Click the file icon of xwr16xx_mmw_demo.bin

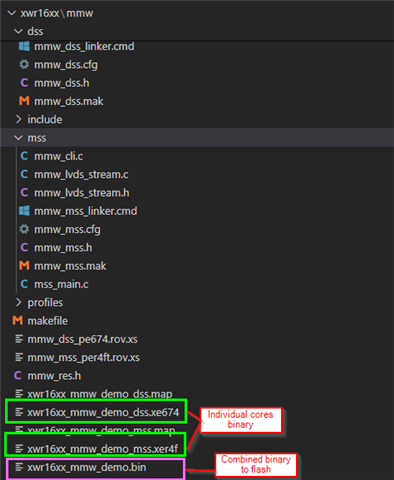pos(19,467)
